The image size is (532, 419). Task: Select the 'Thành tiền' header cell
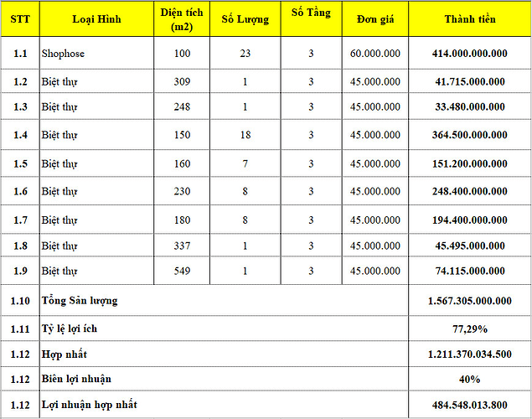(470, 19)
